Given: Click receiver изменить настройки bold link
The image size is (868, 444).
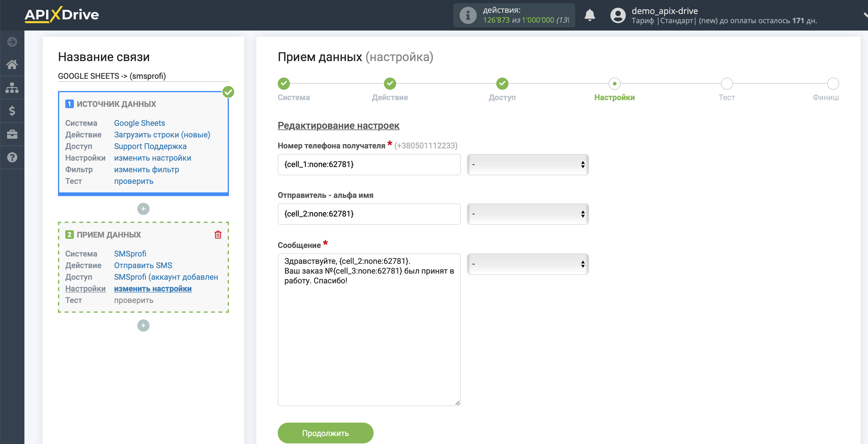Looking at the screenshot, I should [153, 289].
